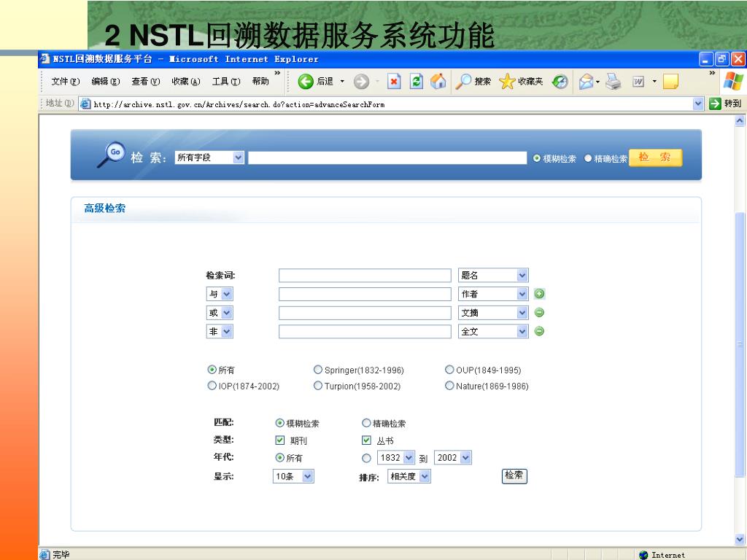Open 编辑(E) menu
The width and height of the screenshot is (747, 560).
pos(106,82)
